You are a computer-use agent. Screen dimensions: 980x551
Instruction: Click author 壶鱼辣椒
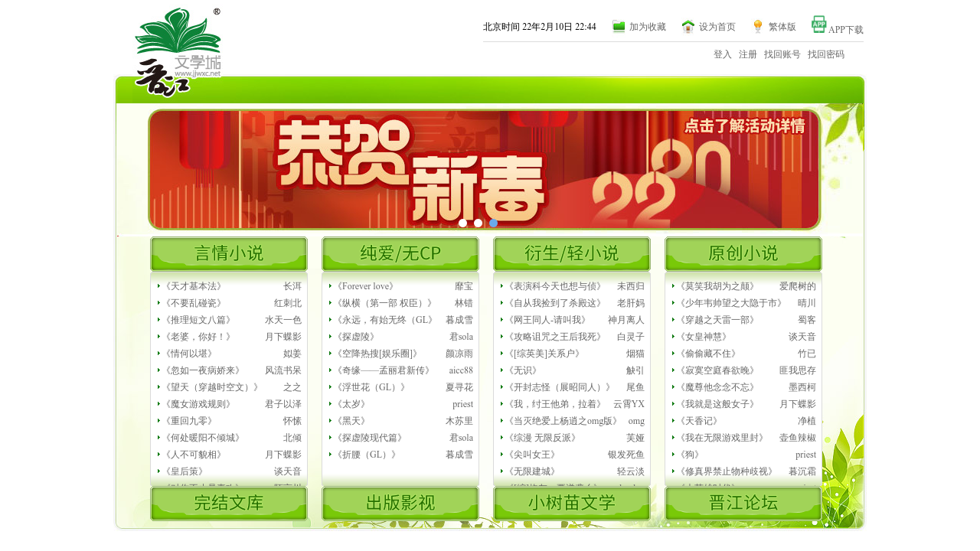(x=798, y=438)
